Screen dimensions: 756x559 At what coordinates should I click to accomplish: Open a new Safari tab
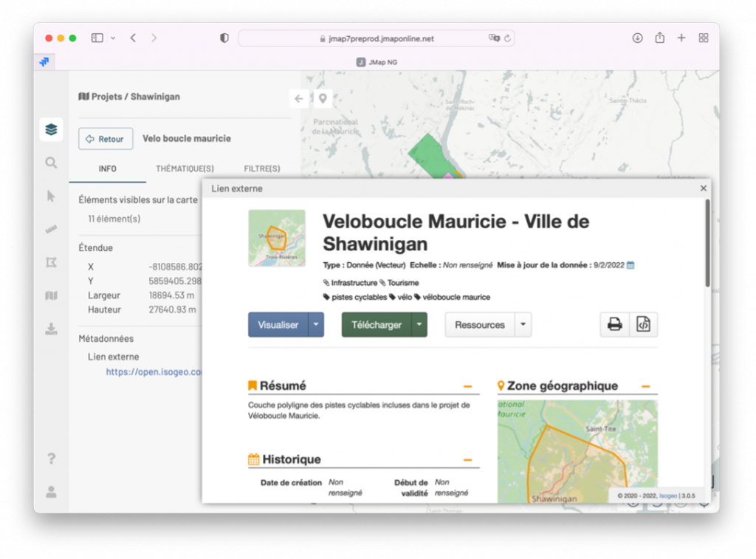tap(681, 38)
